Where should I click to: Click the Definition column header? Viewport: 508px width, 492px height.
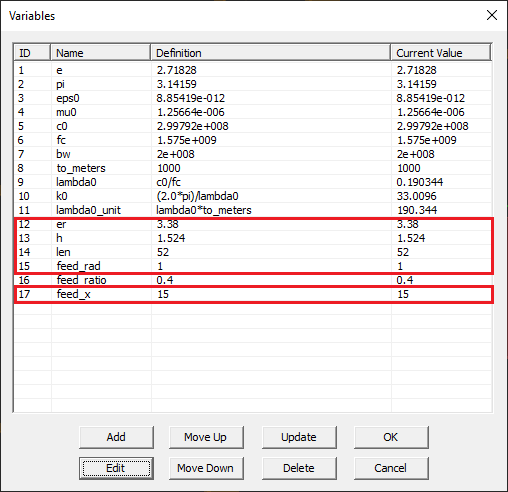pos(271,53)
